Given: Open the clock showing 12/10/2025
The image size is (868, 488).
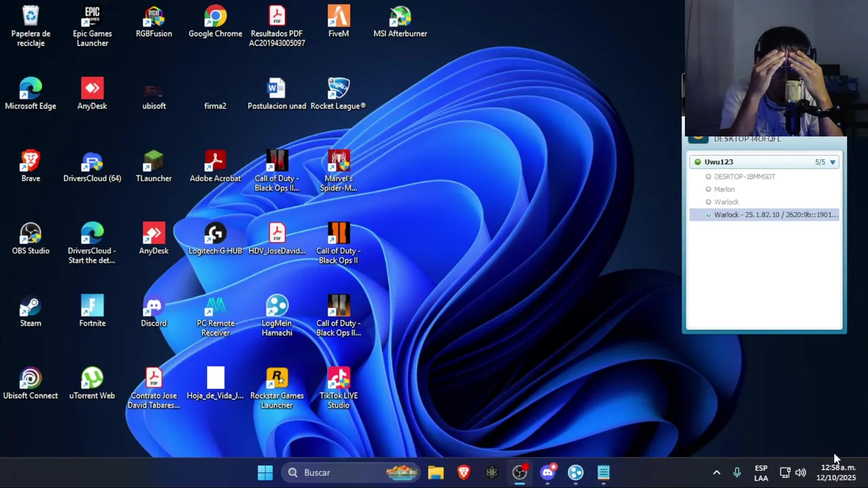Looking at the screenshot, I should pos(836,472).
